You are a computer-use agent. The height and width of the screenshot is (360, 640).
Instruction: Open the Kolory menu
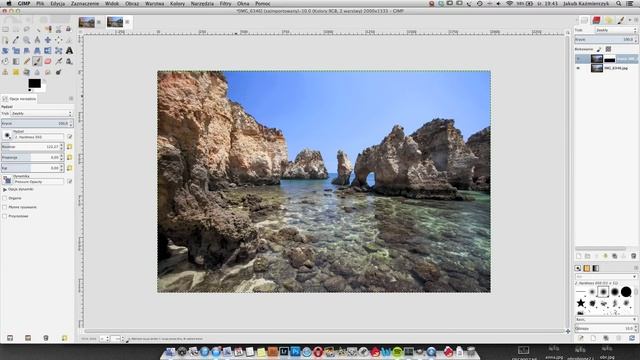[177, 3]
